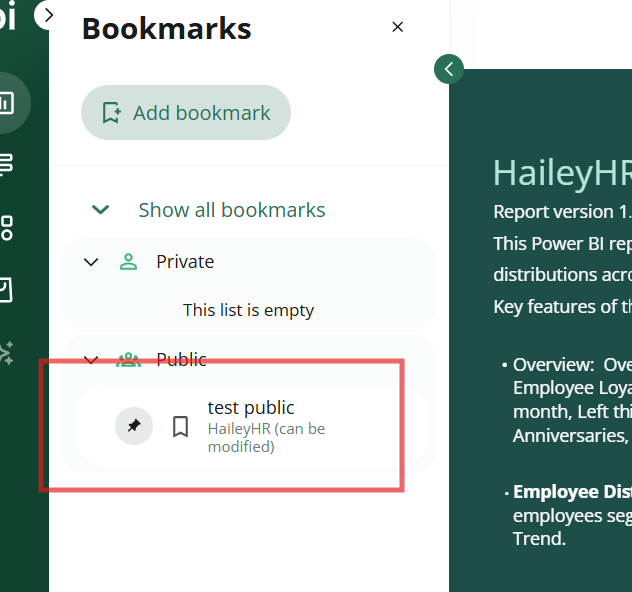
Task: Close the Bookmarks panel
Action: click(x=397, y=27)
